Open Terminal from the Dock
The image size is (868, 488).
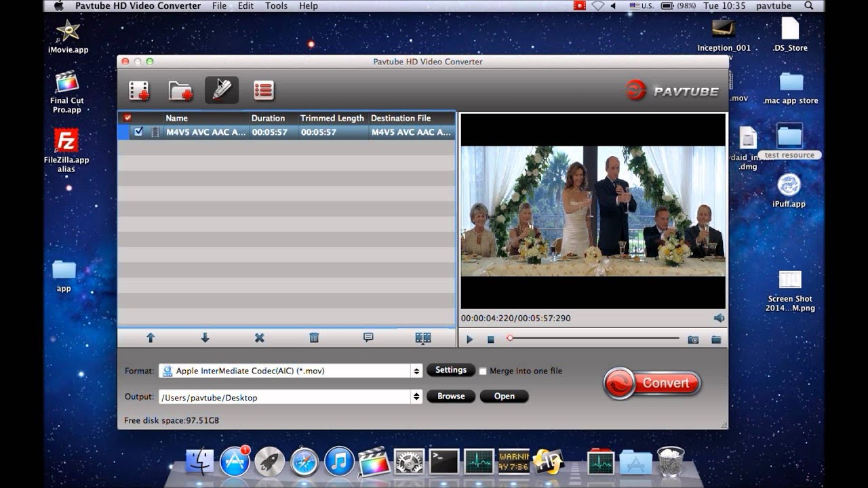click(x=443, y=462)
